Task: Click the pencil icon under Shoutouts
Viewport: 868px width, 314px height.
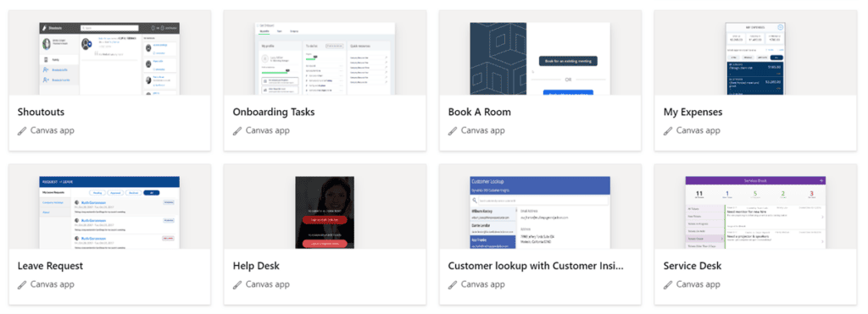Action: tap(22, 131)
